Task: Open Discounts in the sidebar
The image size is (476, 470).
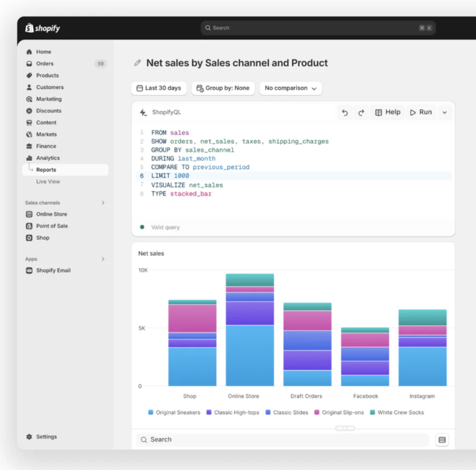Action: tap(49, 111)
